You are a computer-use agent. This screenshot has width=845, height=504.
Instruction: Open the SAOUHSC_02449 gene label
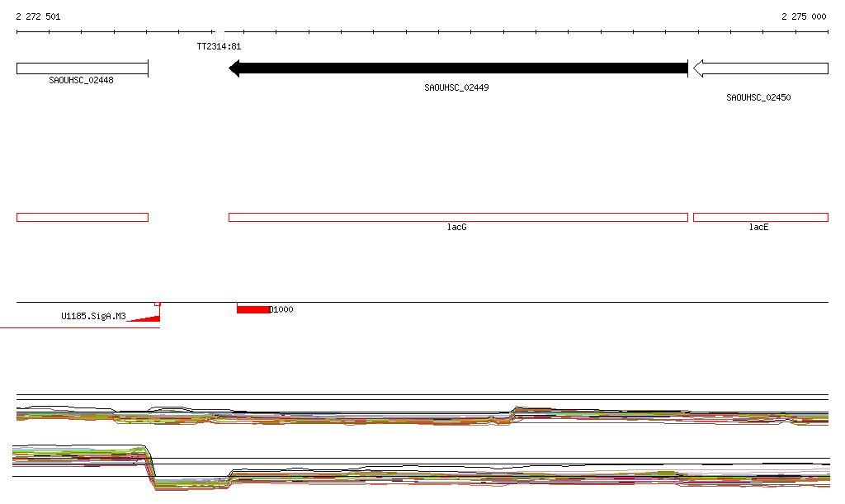tap(456, 87)
